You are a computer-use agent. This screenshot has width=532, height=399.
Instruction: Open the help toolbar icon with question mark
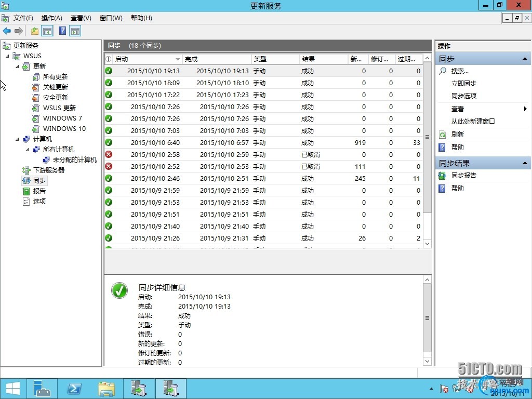click(62, 31)
